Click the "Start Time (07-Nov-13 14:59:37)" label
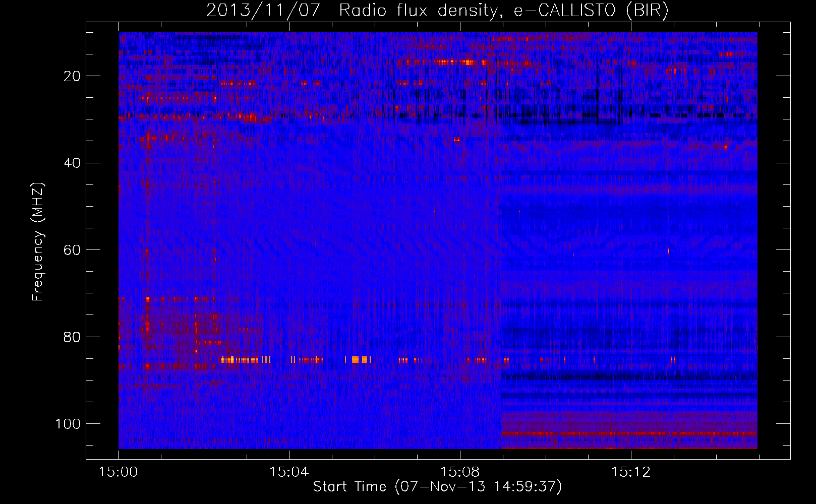The image size is (816, 504). click(437, 487)
